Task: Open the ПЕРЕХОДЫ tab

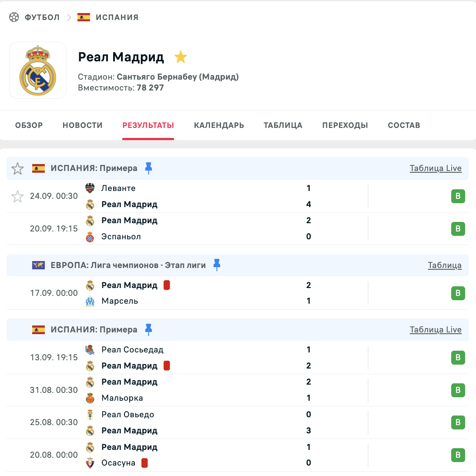Action: 345,125
